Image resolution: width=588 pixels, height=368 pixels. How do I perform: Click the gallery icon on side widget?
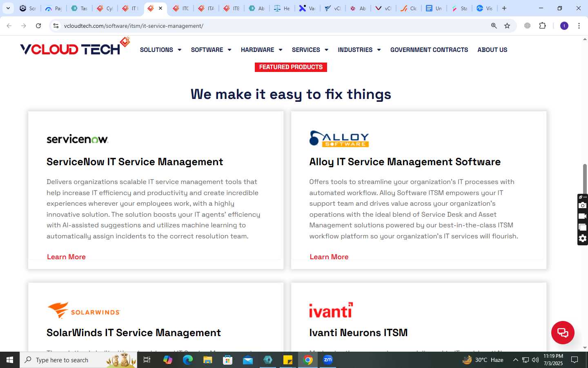click(583, 227)
